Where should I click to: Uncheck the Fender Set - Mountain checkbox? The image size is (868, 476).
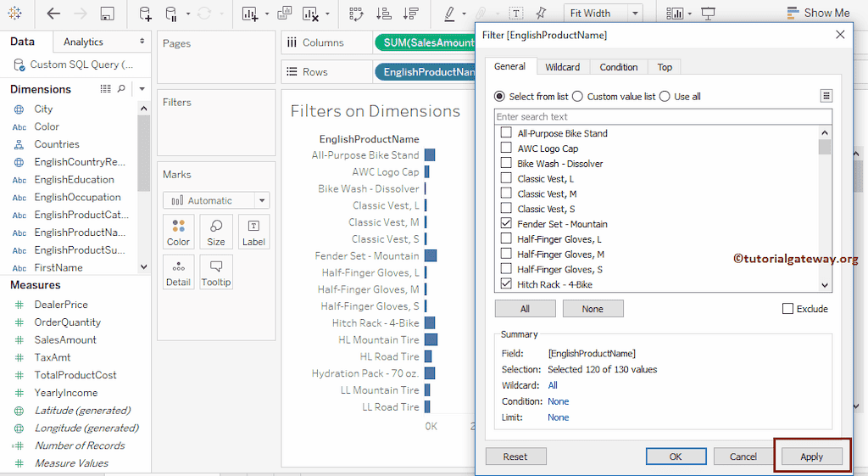click(x=506, y=223)
